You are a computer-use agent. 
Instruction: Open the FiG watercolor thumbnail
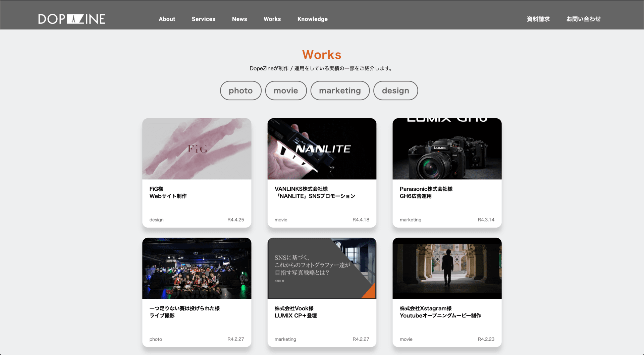197,149
